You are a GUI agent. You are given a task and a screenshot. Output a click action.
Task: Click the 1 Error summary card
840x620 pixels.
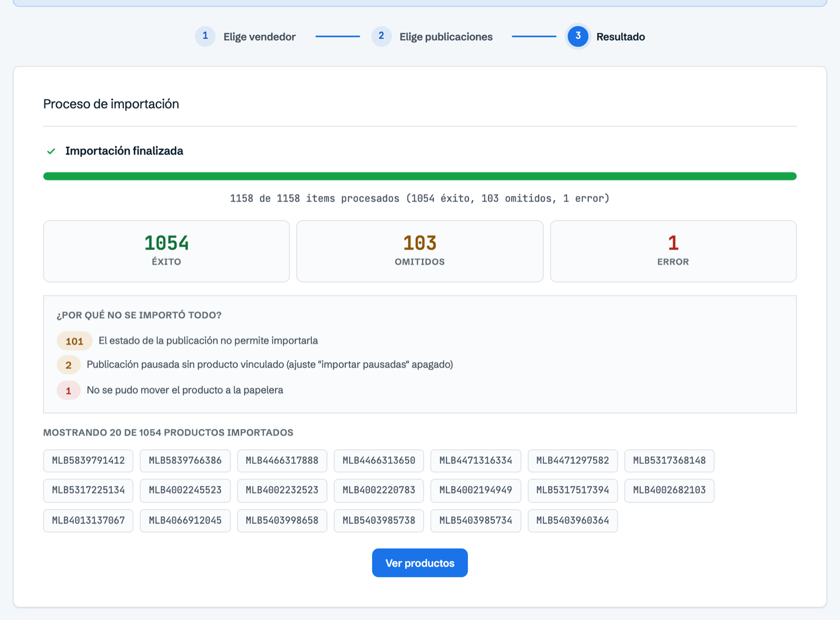(x=673, y=251)
